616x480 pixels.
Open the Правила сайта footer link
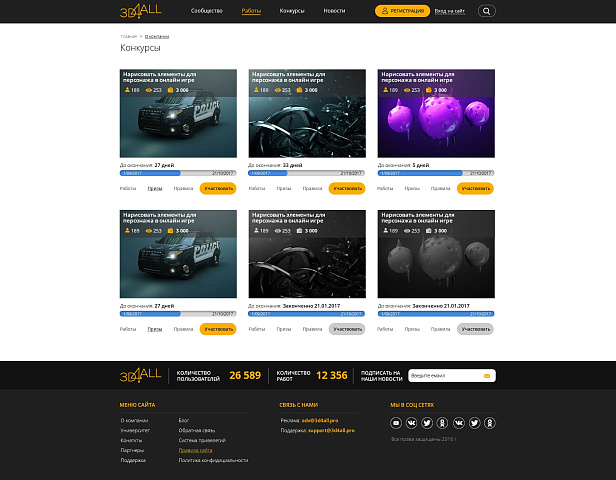click(x=196, y=450)
